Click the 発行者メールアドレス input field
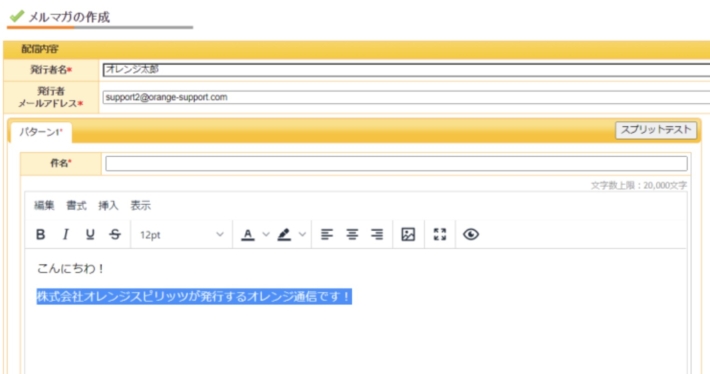This screenshot has height=374, width=710. point(406,97)
